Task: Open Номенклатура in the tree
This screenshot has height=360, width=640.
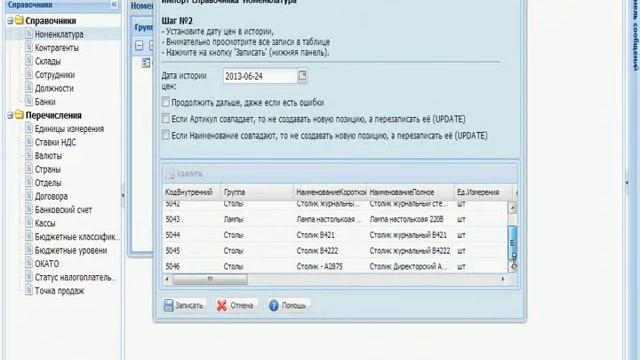Action: (x=59, y=34)
